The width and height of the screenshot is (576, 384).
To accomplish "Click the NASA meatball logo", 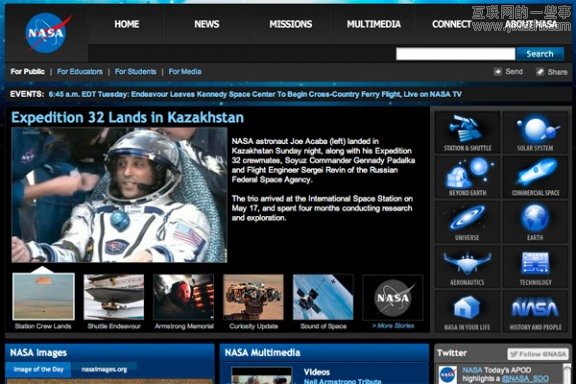I will pyautogui.click(x=47, y=32).
